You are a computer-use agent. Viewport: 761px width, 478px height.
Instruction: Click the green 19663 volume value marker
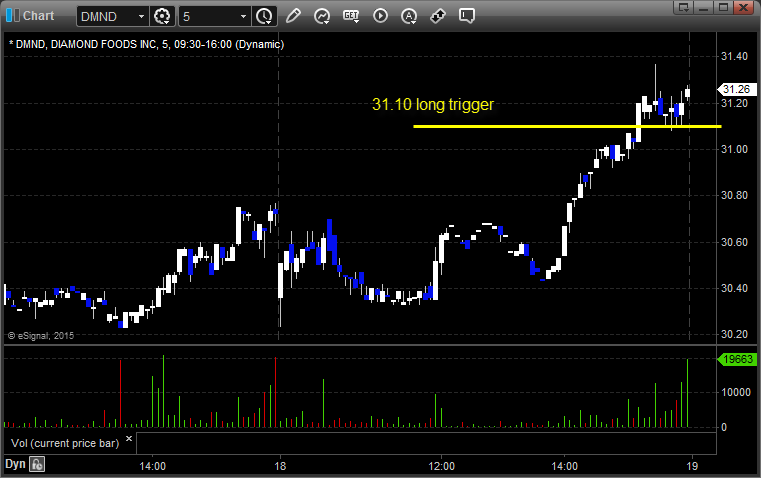coord(737,359)
